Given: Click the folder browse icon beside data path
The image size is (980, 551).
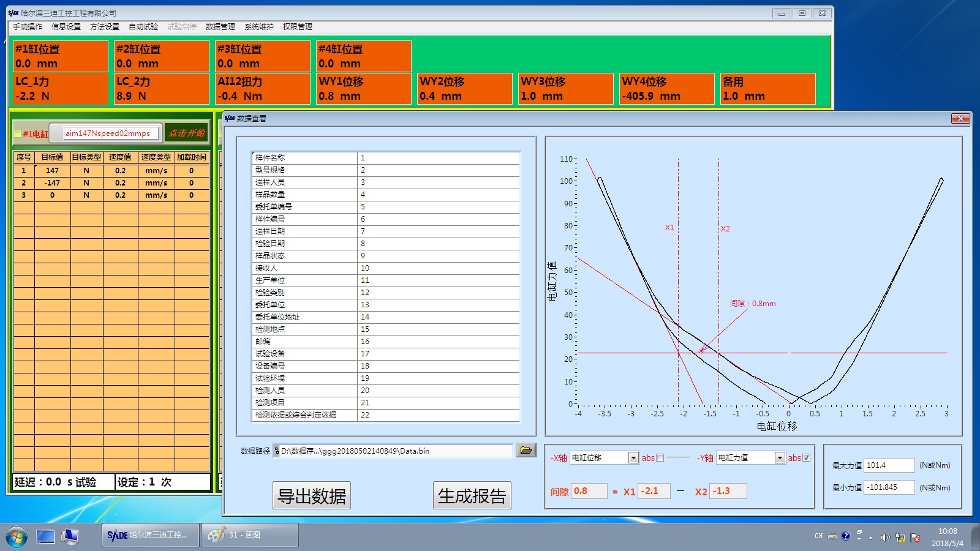Looking at the screenshot, I should pos(526,450).
